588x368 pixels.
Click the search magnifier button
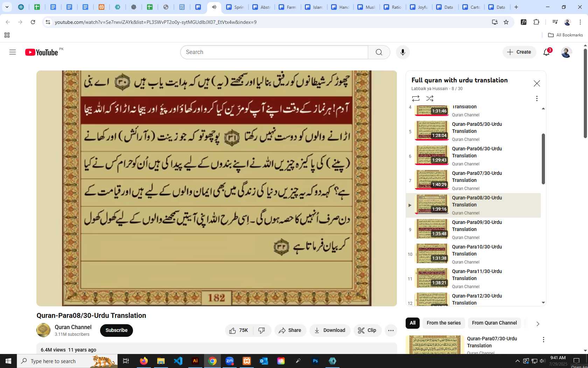coord(379,52)
